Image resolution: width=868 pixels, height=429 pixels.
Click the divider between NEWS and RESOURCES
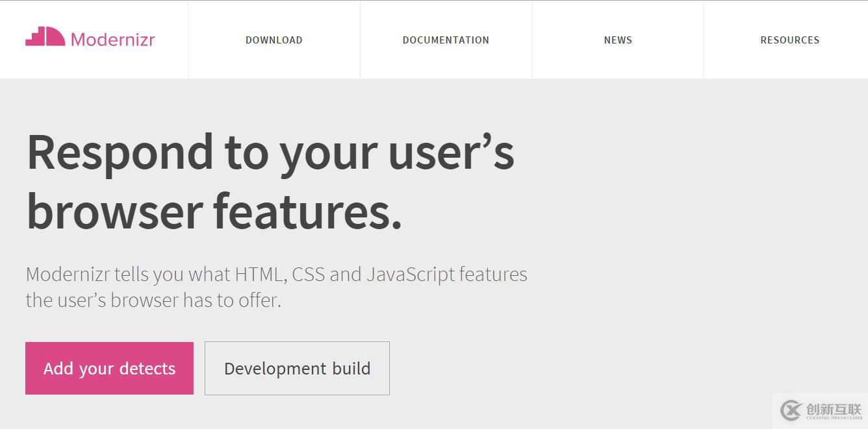[704, 40]
